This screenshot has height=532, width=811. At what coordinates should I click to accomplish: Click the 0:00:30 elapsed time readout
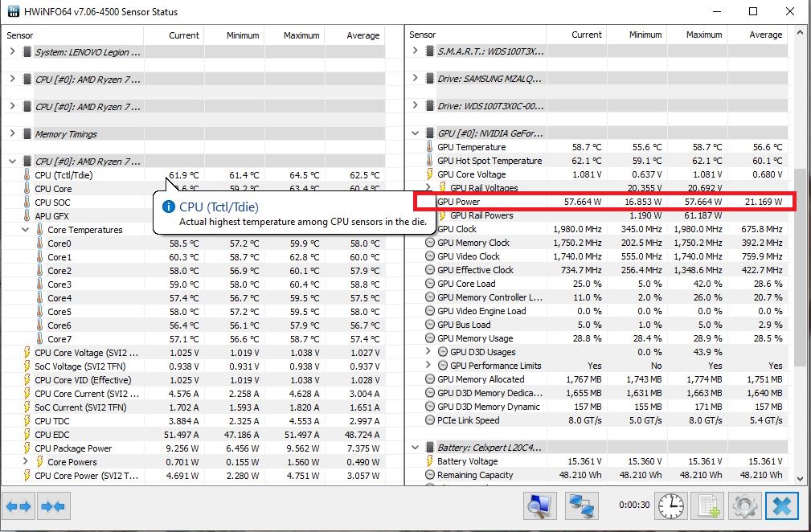click(634, 505)
